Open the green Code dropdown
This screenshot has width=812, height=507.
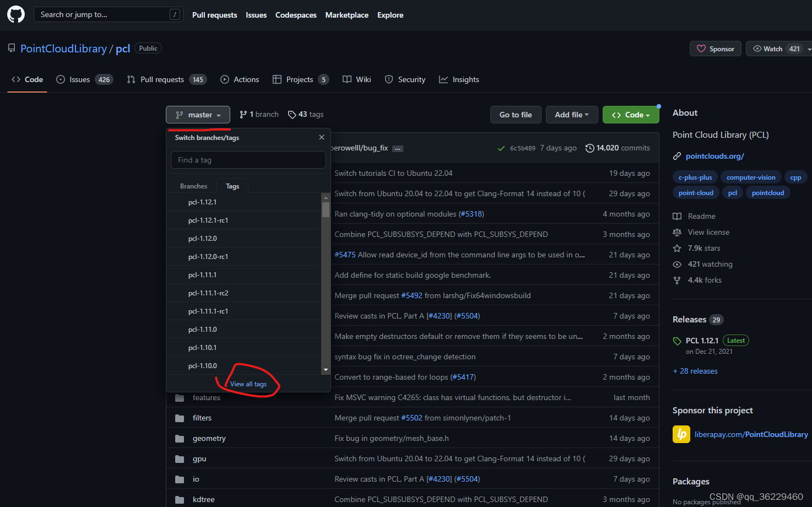tap(631, 115)
